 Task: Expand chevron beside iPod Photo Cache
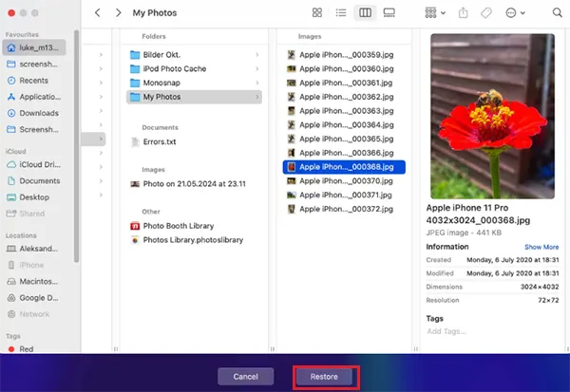coord(257,68)
